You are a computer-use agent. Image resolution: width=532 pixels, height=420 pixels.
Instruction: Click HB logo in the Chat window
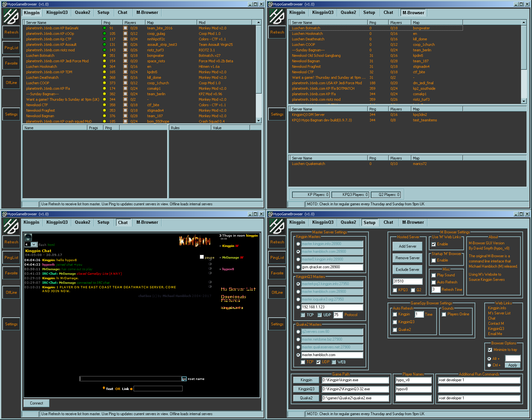click(x=11, y=226)
